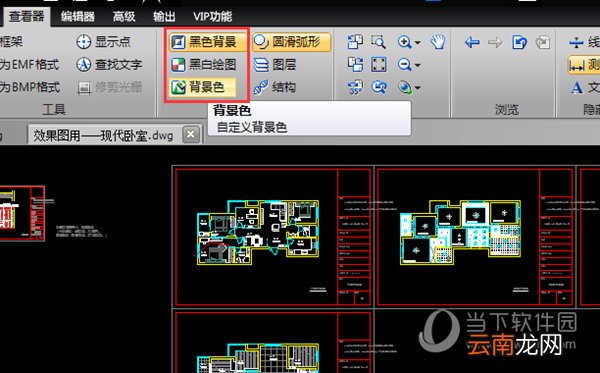Viewport: 600px width, 373px height.
Task: Open the 图层 layers panel
Action: [275, 65]
